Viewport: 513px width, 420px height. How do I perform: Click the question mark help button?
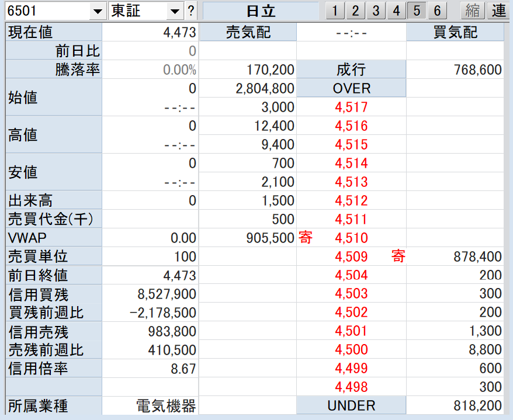[x=191, y=11]
